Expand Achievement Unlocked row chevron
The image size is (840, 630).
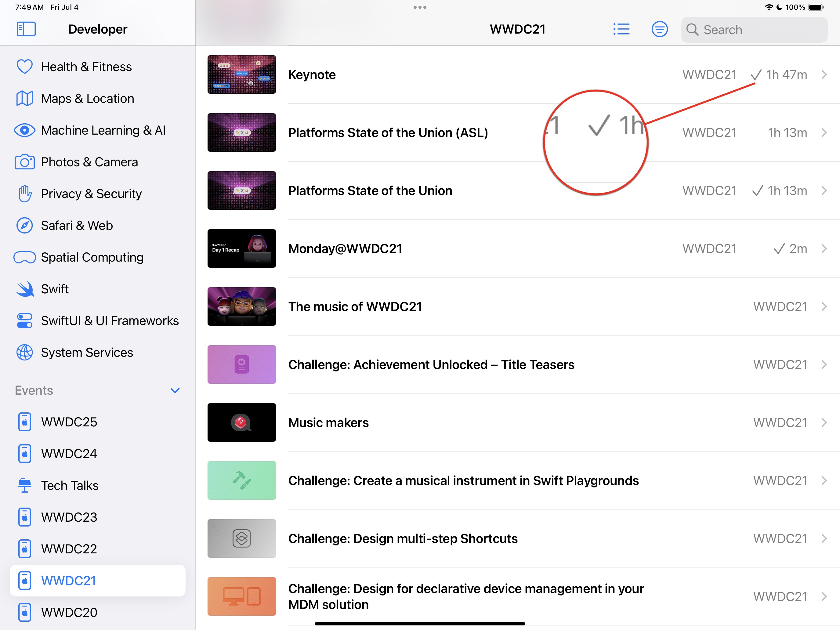824,364
